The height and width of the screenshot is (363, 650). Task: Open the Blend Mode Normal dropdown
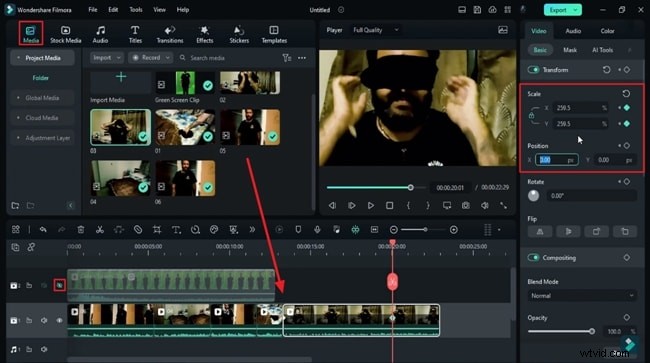(x=582, y=296)
